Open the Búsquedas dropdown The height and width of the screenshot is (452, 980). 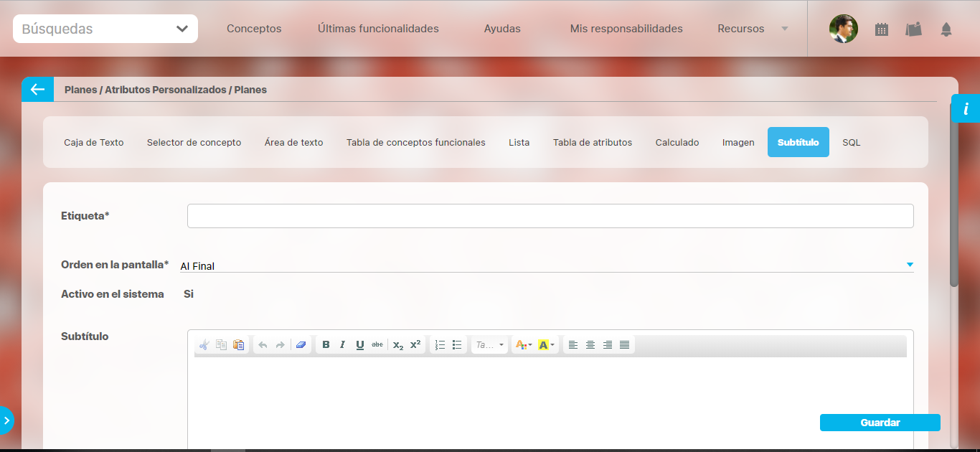(105, 29)
